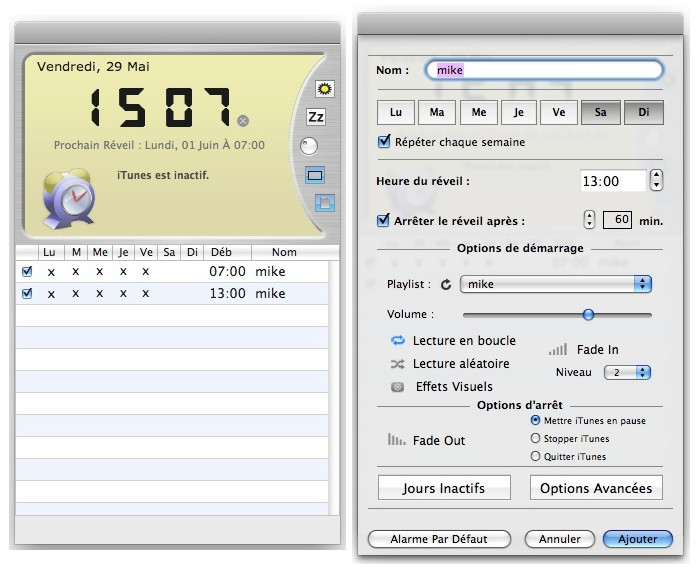Viewport: 700px width, 574px height.
Task: Click the Nom text field
Action: [544, 70]
